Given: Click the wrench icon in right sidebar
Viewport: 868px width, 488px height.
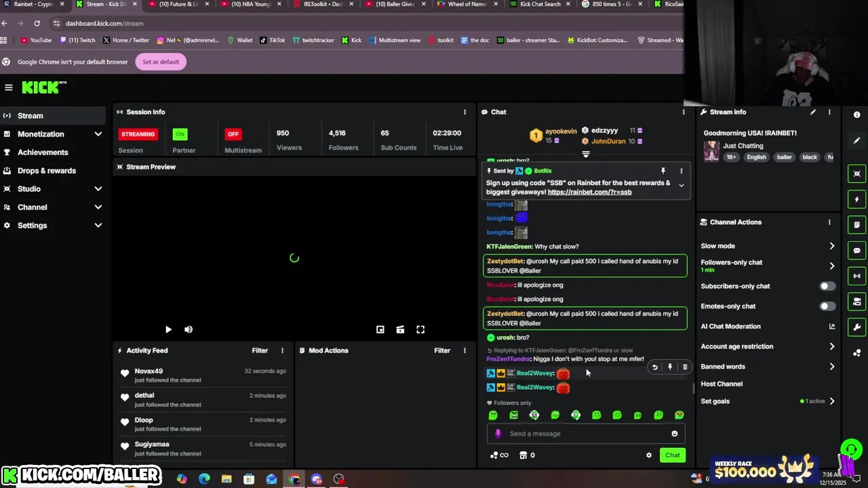Looking at the screenshot, I should [x=857, y=327].
